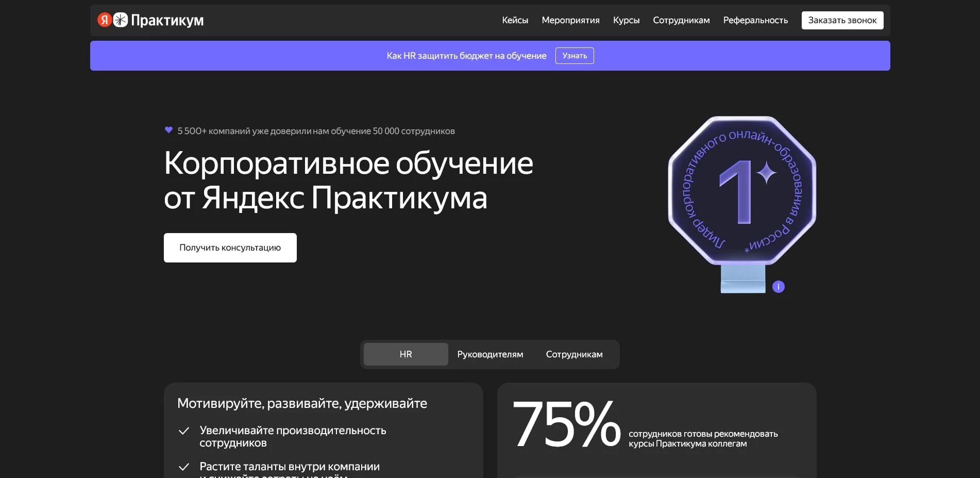
Task: Open the info icon on the award medal
Action: coord(778,286)
